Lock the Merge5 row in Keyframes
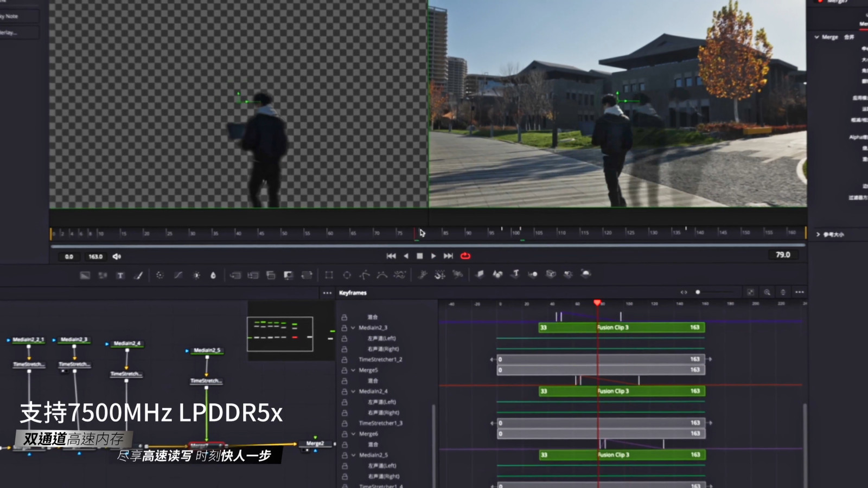 point(344,370)
